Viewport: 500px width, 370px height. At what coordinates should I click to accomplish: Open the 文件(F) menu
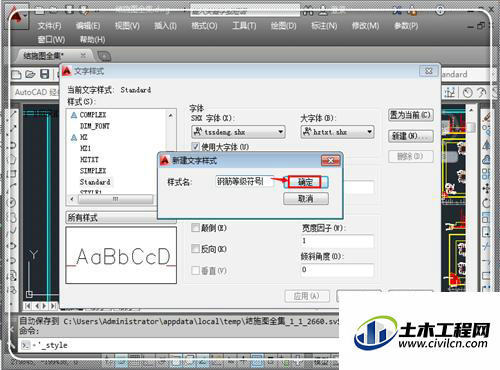49,26
